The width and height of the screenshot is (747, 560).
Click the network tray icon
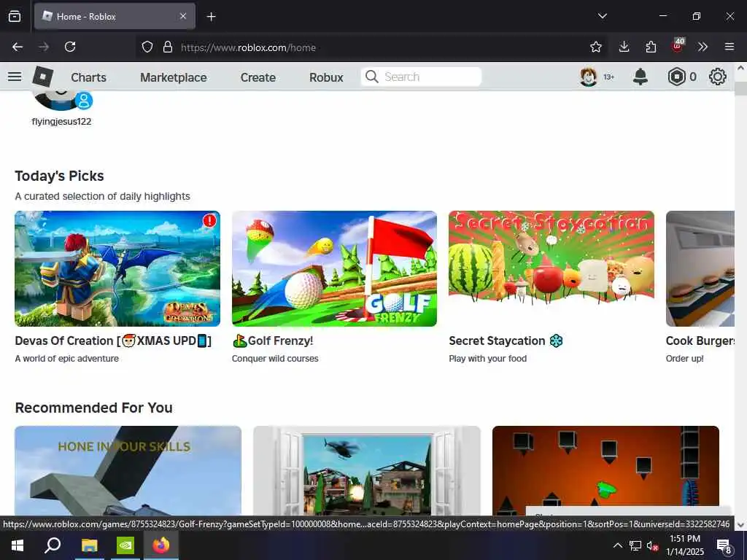635,546
